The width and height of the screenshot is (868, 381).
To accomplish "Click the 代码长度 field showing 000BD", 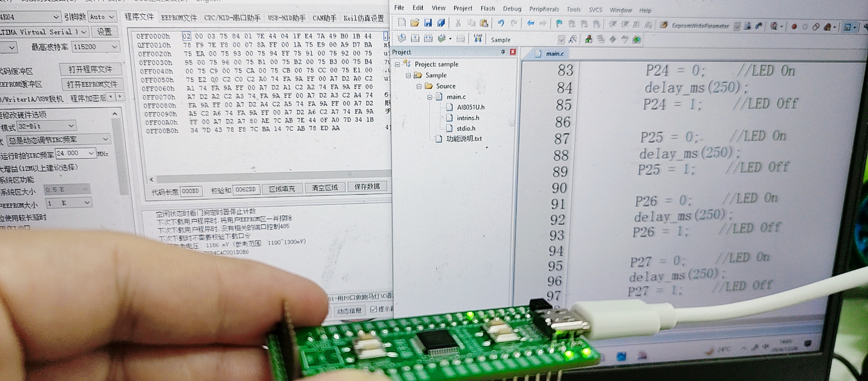I will click(191, 191).
